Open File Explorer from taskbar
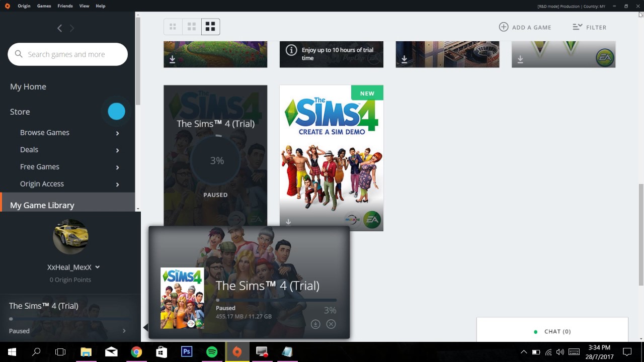The image size is (644, 362). 86,352
